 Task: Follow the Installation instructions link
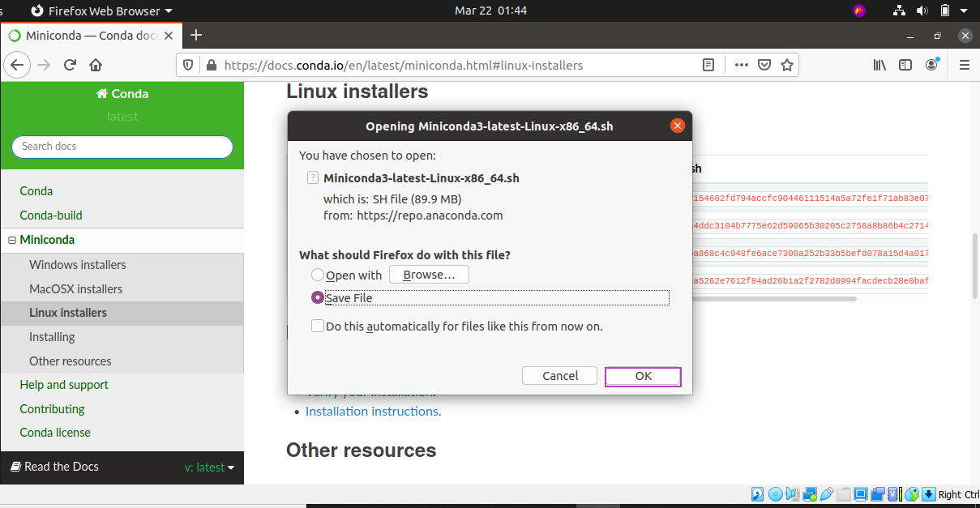[372, 412]
